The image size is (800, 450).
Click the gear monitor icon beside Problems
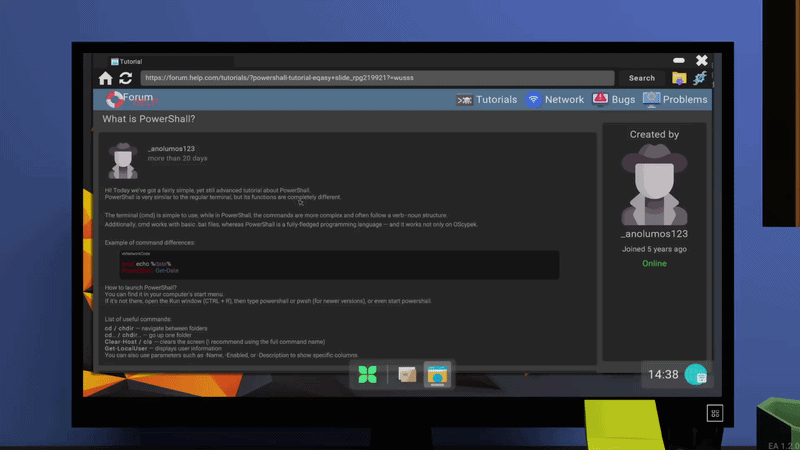click(651, 99)
